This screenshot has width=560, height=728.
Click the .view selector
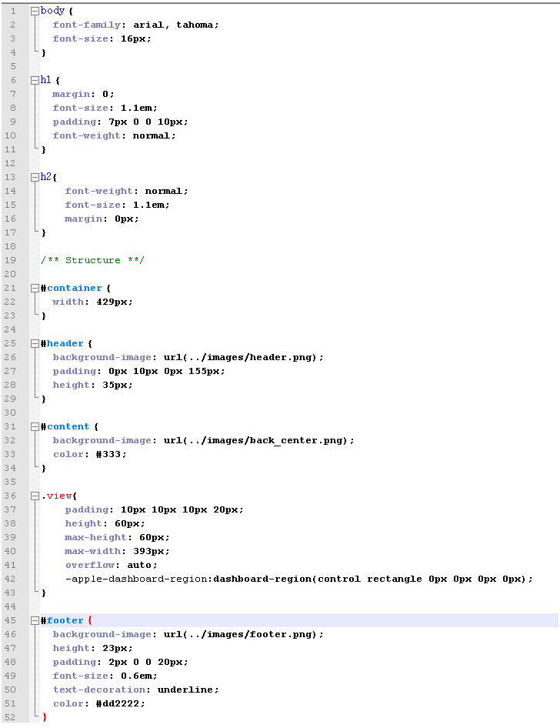57,496
